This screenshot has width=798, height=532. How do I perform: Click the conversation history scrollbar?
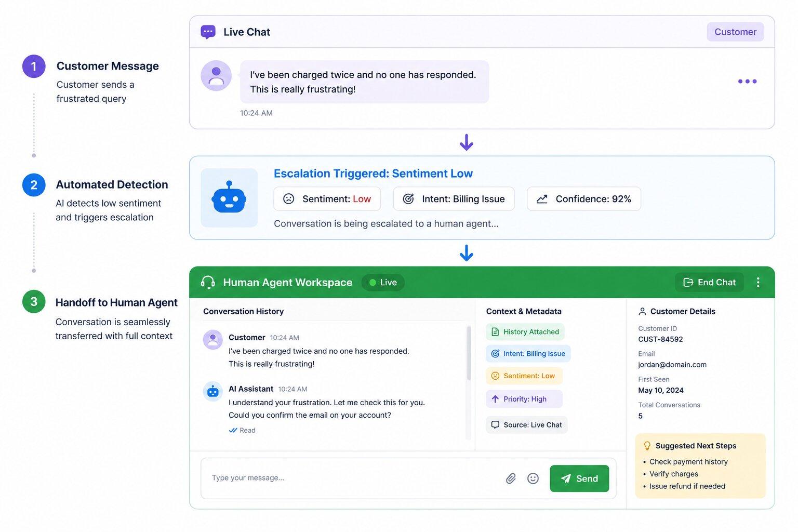[469, 353]
